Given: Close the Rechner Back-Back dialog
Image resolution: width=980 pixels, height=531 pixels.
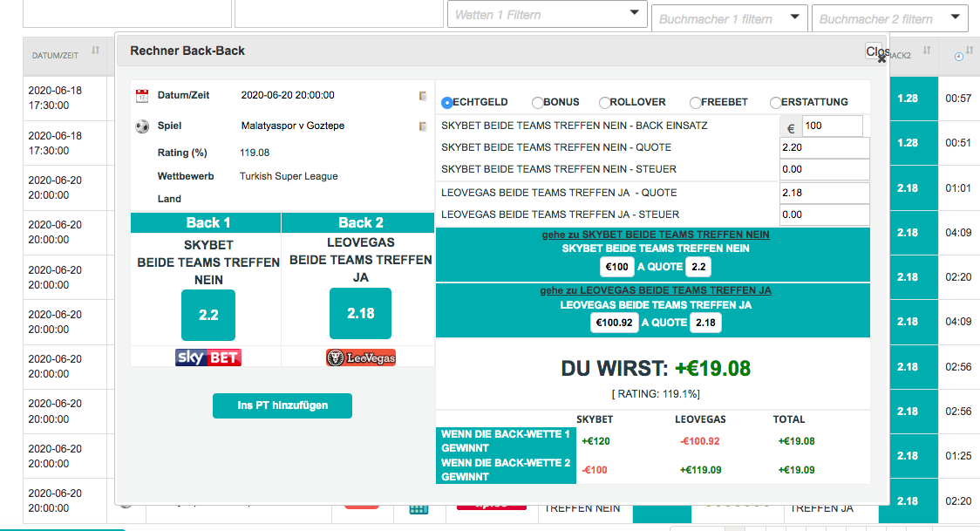Looking at the screenshot, I should pyautogui.click(x=877, y=52).
